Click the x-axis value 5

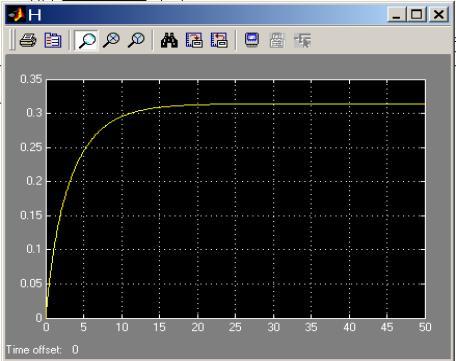coord(84,327)
